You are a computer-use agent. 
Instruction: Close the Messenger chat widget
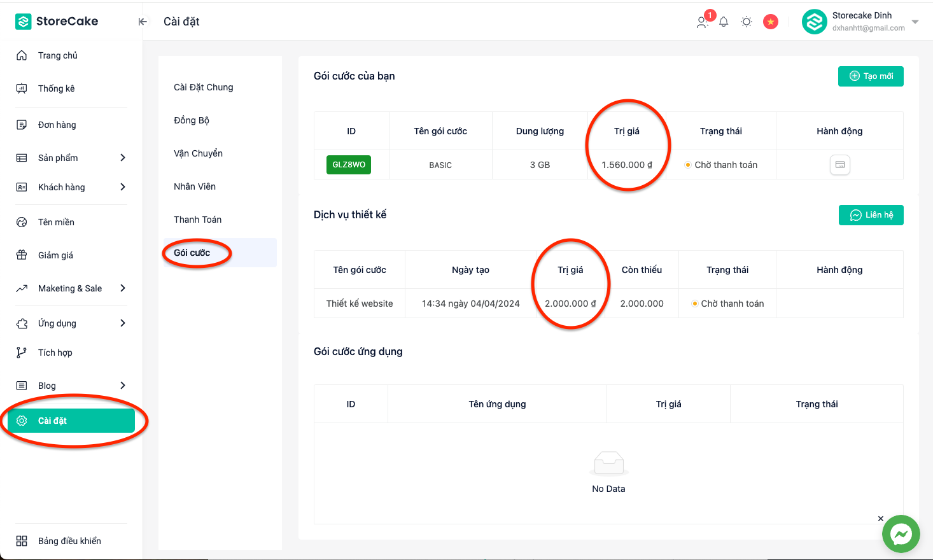[881, 519]
